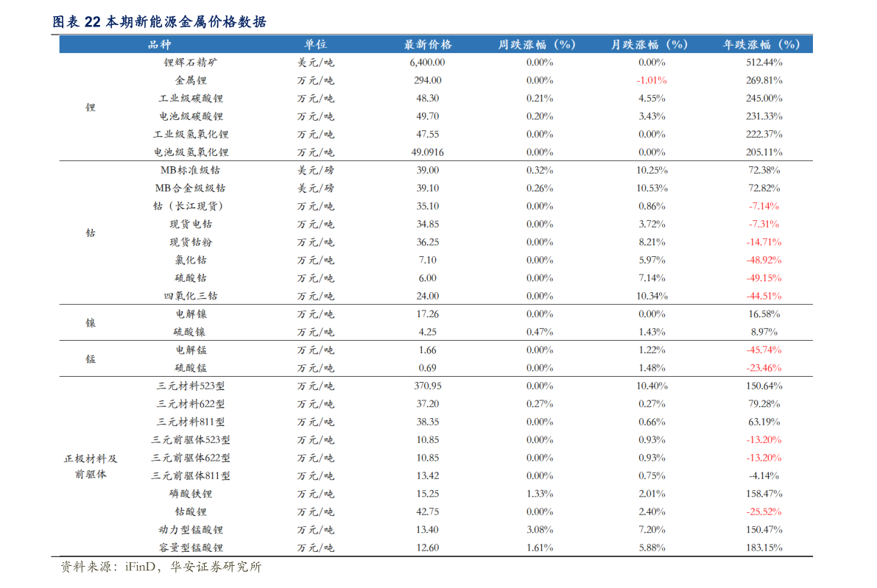Image resolution: width=877 pixels, height=588 pixels.
Task: Select the red -1.01% monthly value
Action: 652,80
